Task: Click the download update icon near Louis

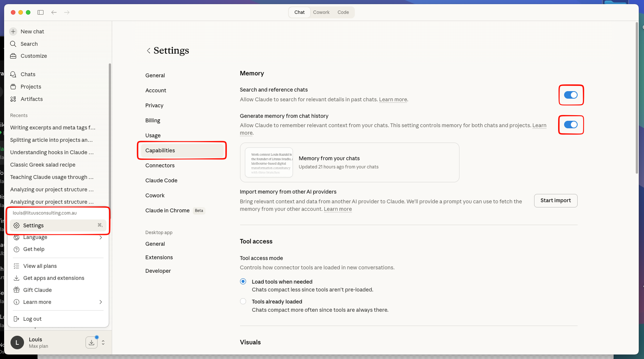Action: pyautogui.click(x=92, y=342)
